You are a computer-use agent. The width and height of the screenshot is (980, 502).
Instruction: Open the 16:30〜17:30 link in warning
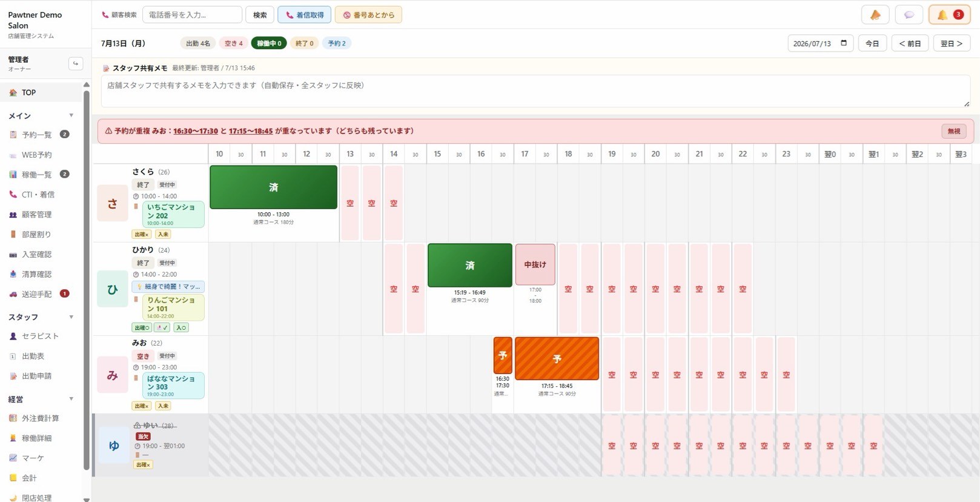196,131
